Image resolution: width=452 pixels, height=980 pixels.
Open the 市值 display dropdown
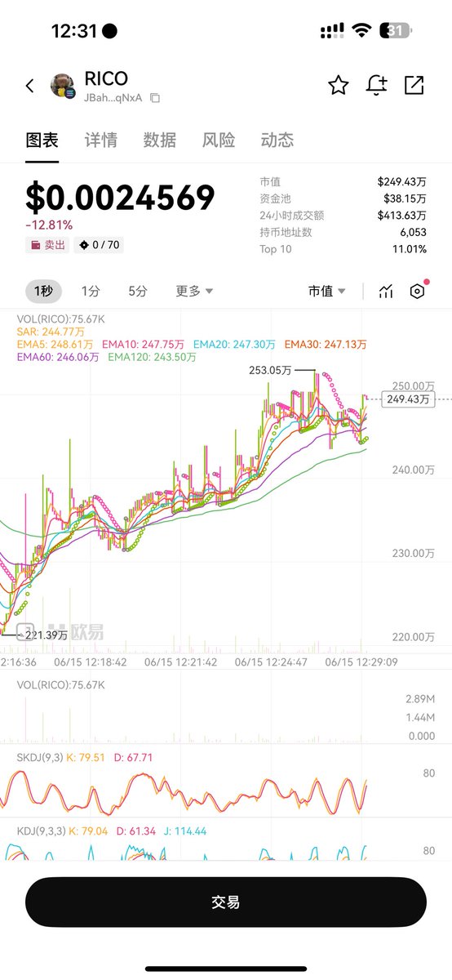[326, 291]
